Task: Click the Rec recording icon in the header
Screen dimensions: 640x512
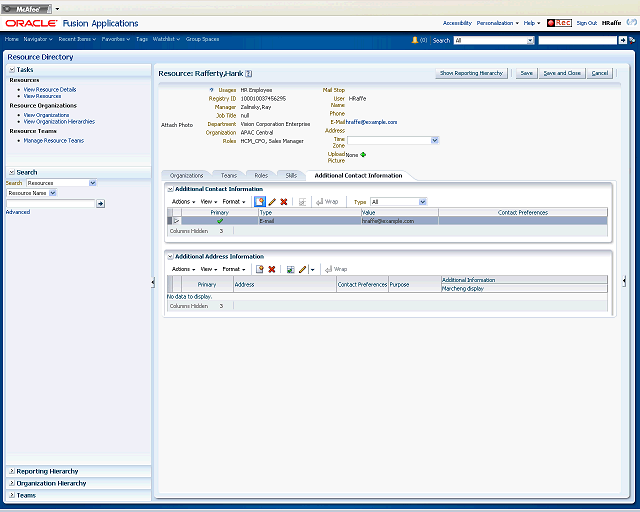Action: point(559,23)
